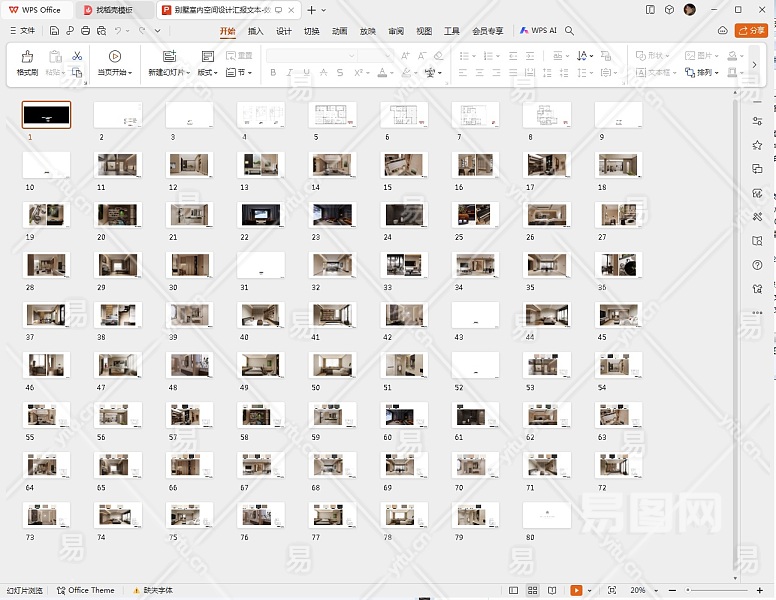
Task: Toggle the slide sorter view button
Action: point(533,591)
